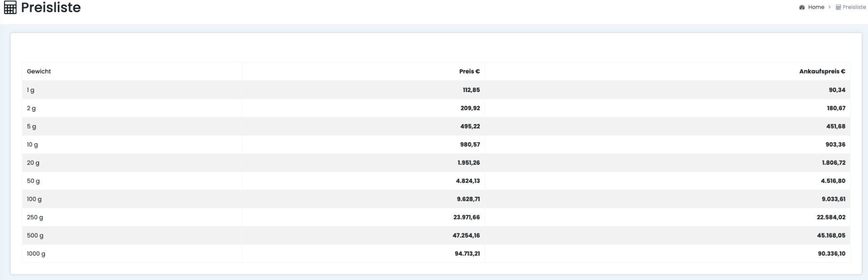Click the price 1.951,26 in the 20 g row
Viewport: 868px width, 280px height.
pos(468,163)
